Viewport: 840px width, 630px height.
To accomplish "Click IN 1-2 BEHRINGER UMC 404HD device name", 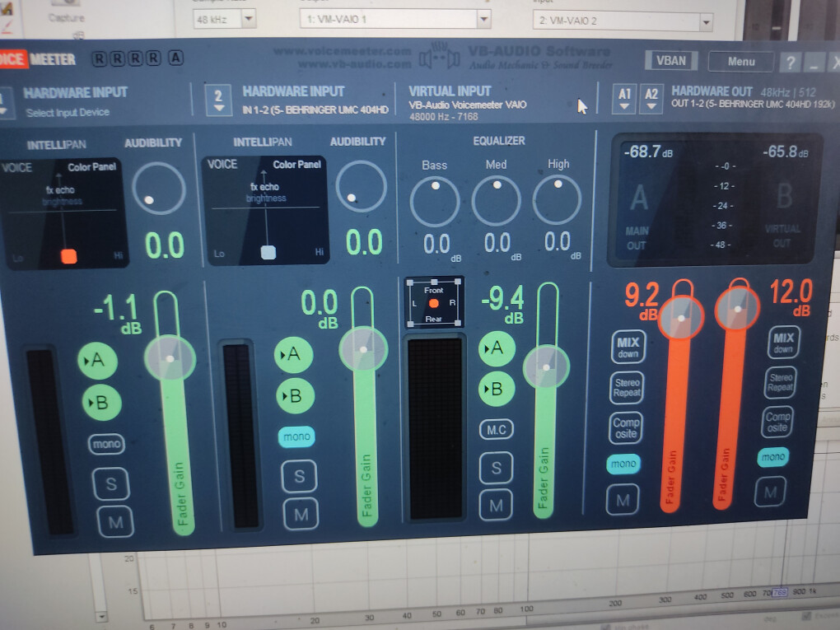I will point(315,110).
